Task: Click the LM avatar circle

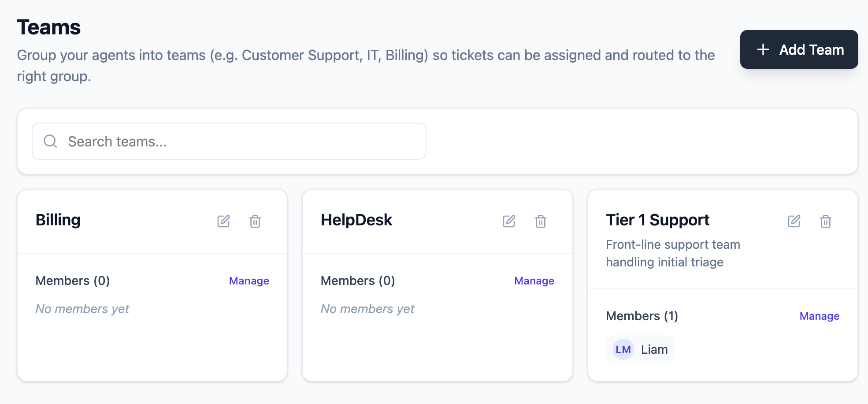Action: point(623,349)
